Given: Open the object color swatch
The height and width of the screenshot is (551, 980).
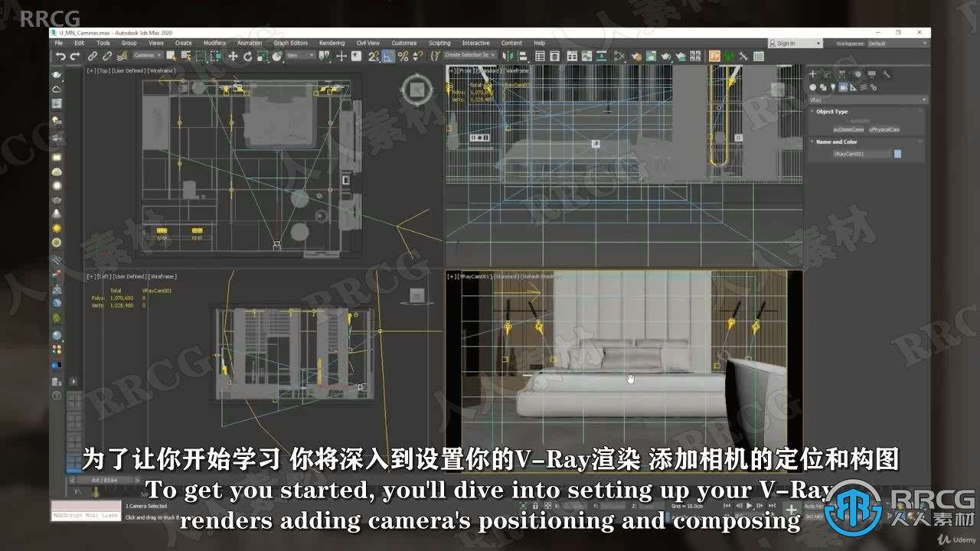Looking at the screenshot, I should 898,154.
